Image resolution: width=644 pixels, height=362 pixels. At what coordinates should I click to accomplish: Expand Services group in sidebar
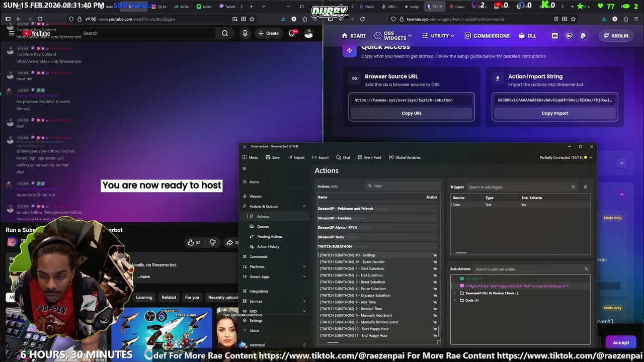pyautogui.click(x=304, y=301)
